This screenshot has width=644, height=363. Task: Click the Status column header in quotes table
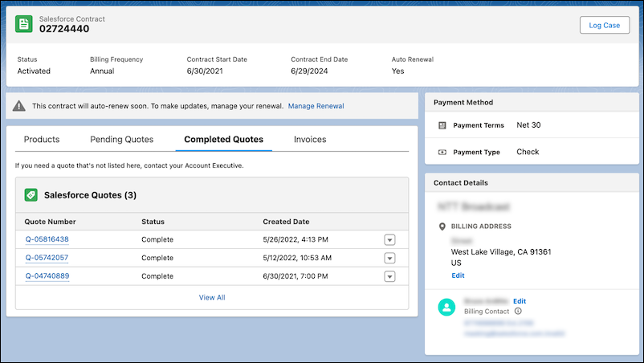pyautogui.click(x=153, y=222)
